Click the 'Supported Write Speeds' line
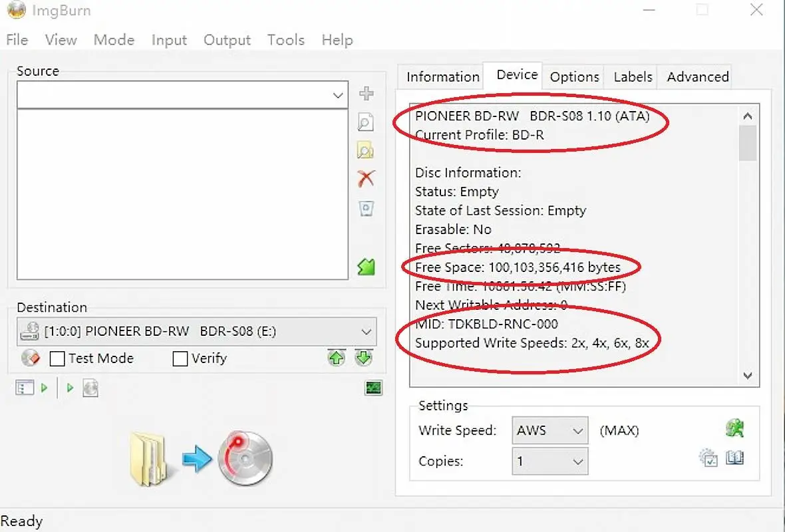This screenshot has width=785, height=532. [x=532, y=343]
